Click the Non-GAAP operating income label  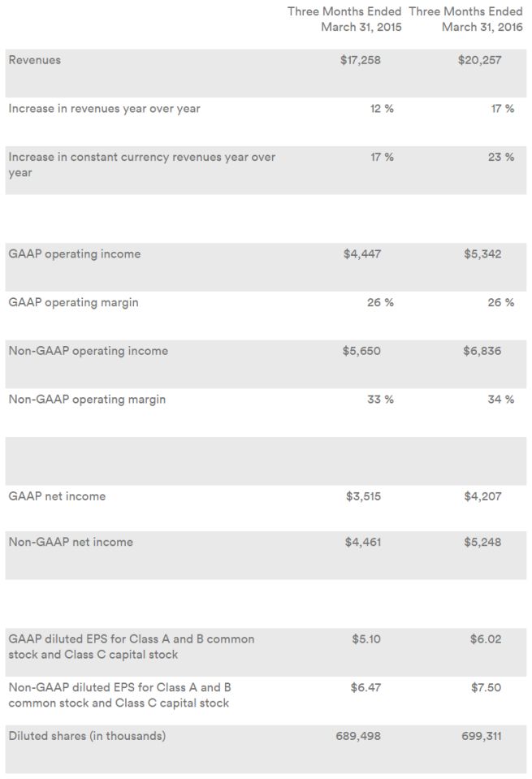click(89, 351)
